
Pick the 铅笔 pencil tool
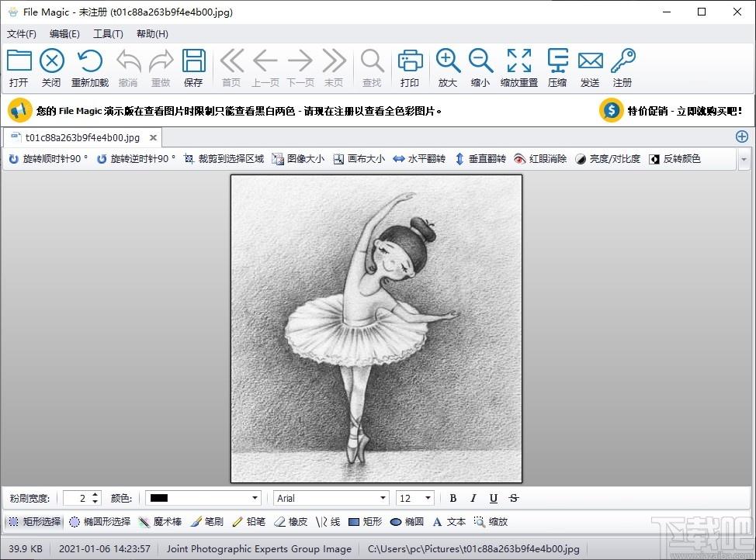(249, 522)
